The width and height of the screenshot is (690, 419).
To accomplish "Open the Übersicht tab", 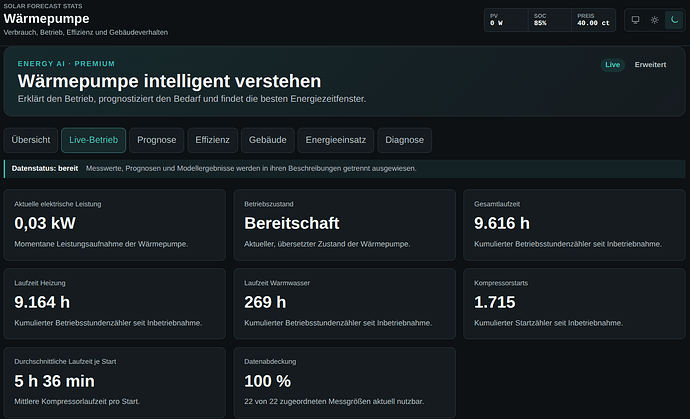I will click(x=31, y=140).
